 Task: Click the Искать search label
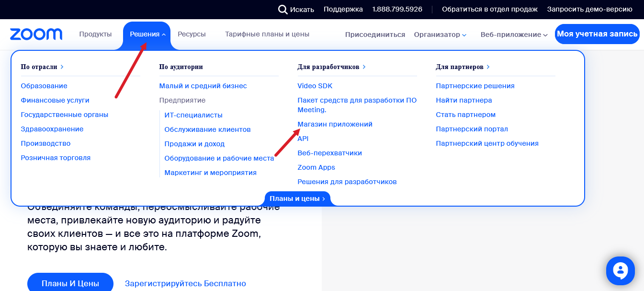click(302, 10)
